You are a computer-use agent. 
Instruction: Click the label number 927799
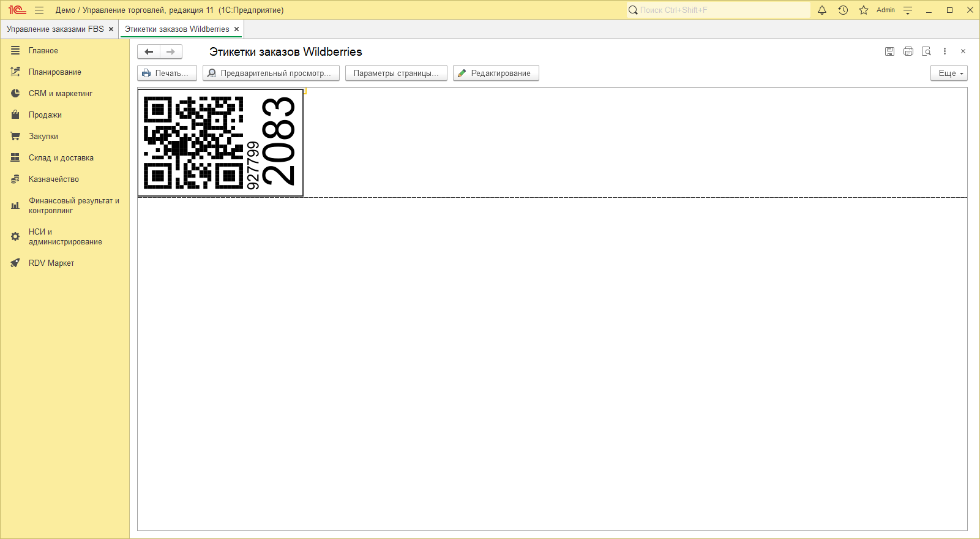(253, 165)
